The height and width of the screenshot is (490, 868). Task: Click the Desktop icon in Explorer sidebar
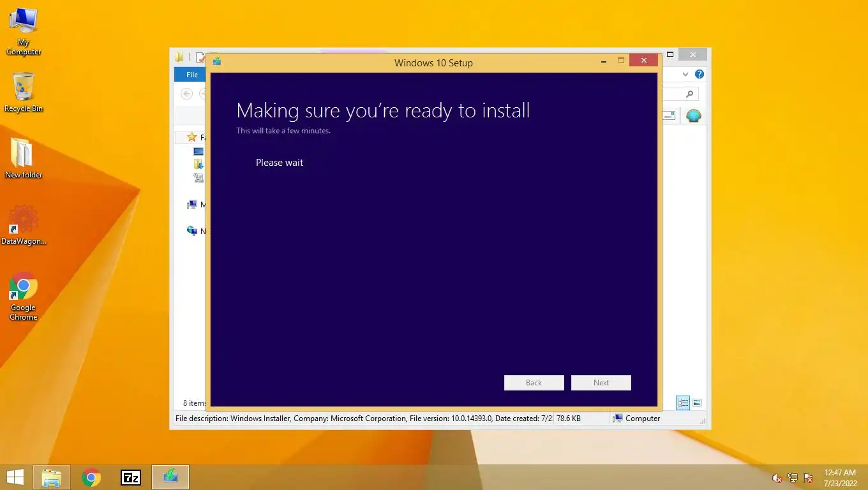(x=198, y=152)
